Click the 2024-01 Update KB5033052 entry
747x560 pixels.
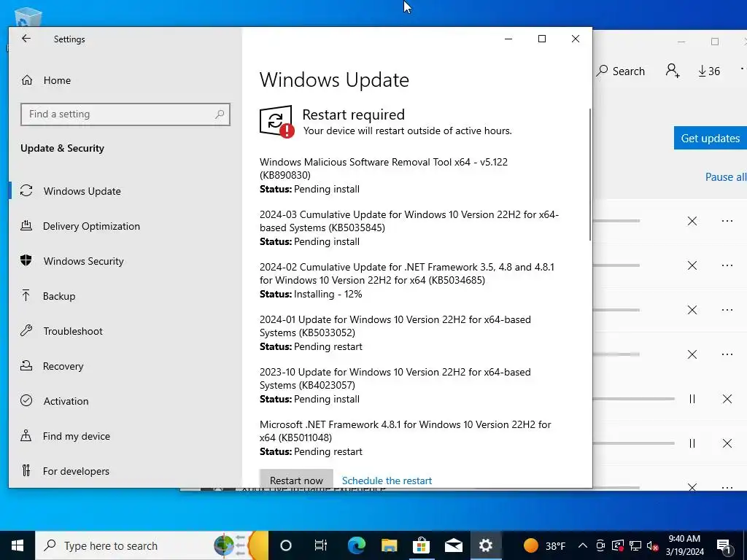point(395,332)
